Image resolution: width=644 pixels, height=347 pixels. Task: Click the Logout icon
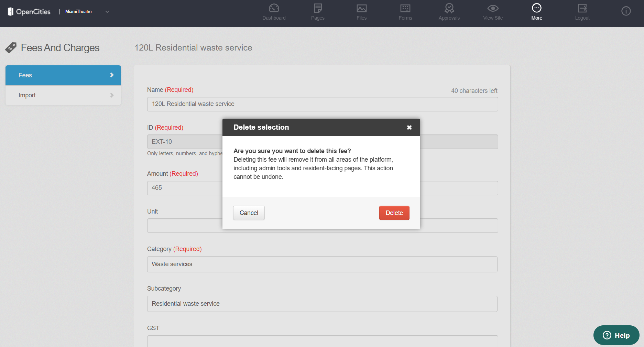coord(582,8)
